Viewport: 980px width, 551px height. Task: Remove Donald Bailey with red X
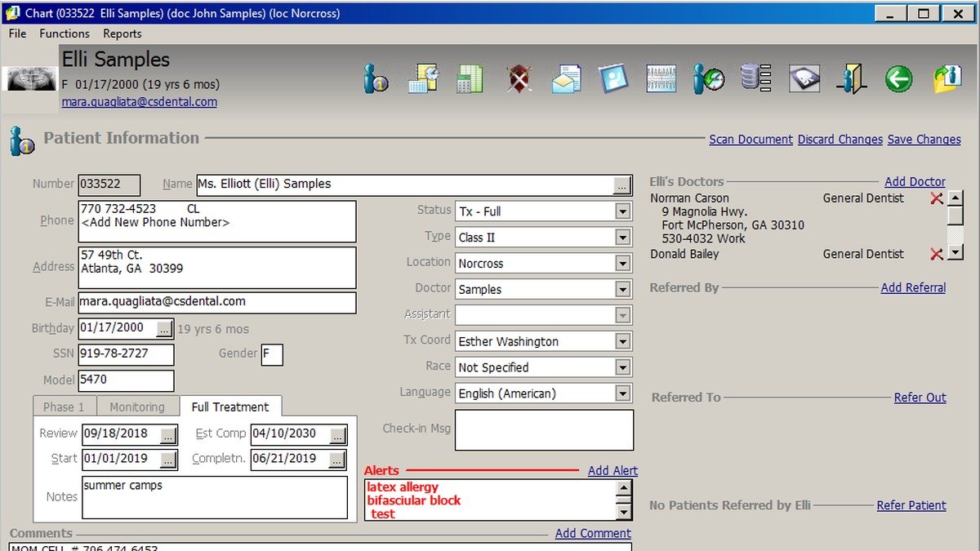coord(937,254)
